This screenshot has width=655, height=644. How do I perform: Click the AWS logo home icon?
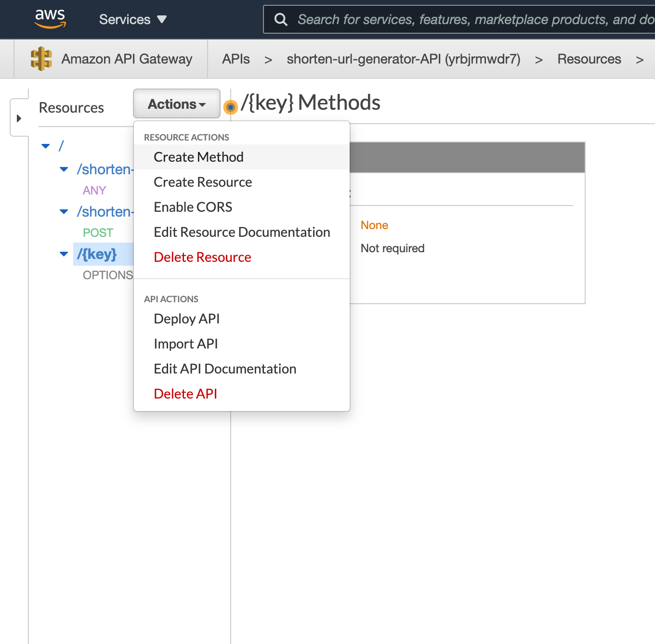click(x=50, y=19)
